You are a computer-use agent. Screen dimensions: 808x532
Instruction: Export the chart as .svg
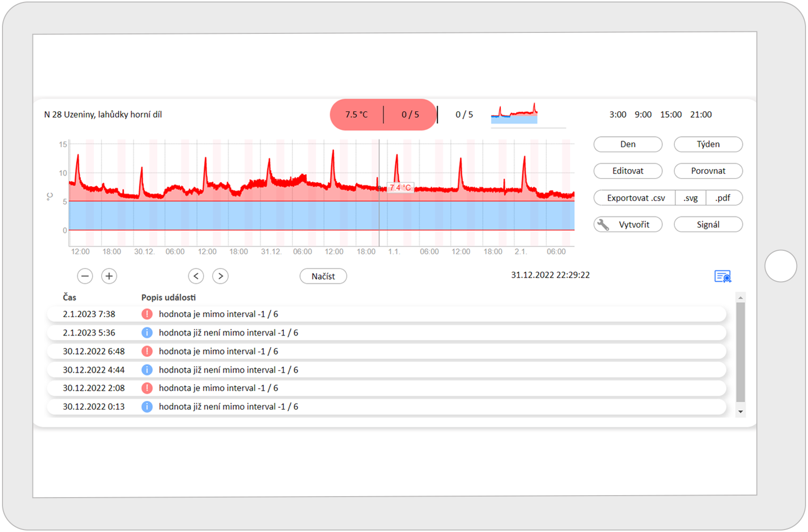691,198
